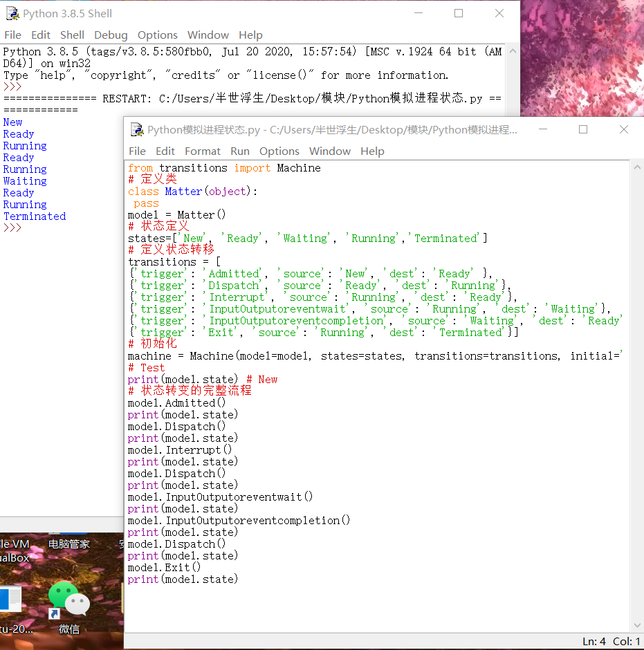Image resolution: width=644 pixels, height=650 pixels.
Task: Open the 电脑管家 desktop shortcut
Action: pyautogui.click(x=69, y=544)
